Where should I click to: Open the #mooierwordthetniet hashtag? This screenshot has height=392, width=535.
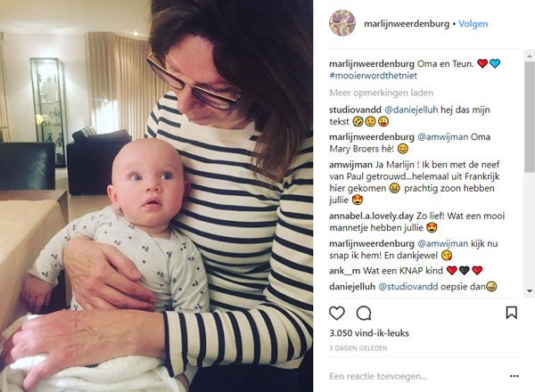pyautogui.click(x=374, y=76)
